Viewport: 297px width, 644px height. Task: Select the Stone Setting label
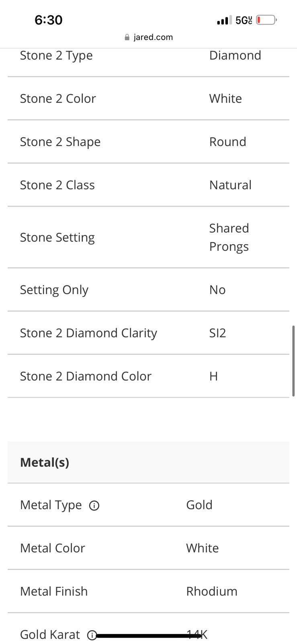[x=57, y=237]
